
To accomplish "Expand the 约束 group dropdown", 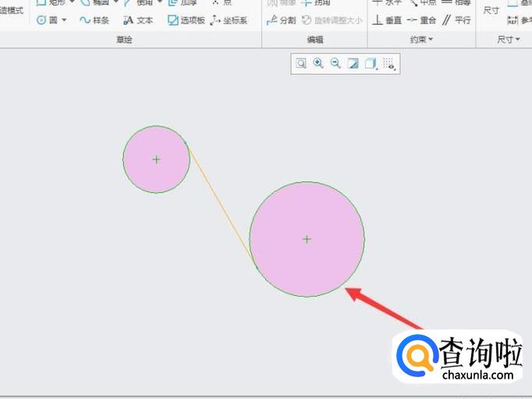I will 421,39.
